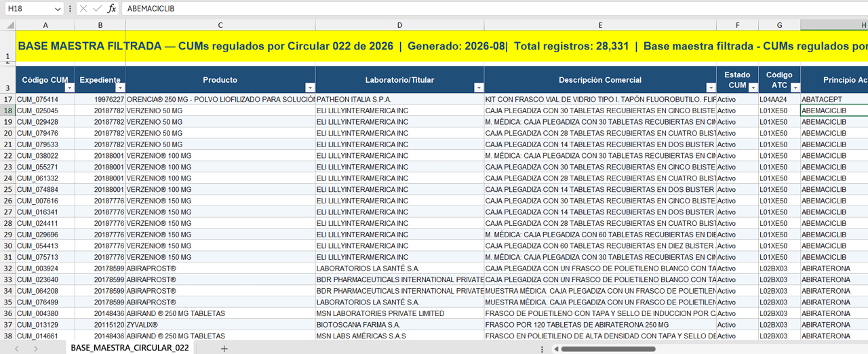
Task: Select column C header
Action: (220, 25)
